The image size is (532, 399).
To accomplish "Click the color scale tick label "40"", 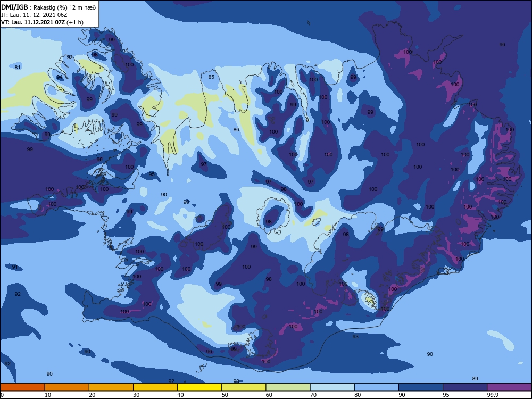I will [x=181, y=395].
